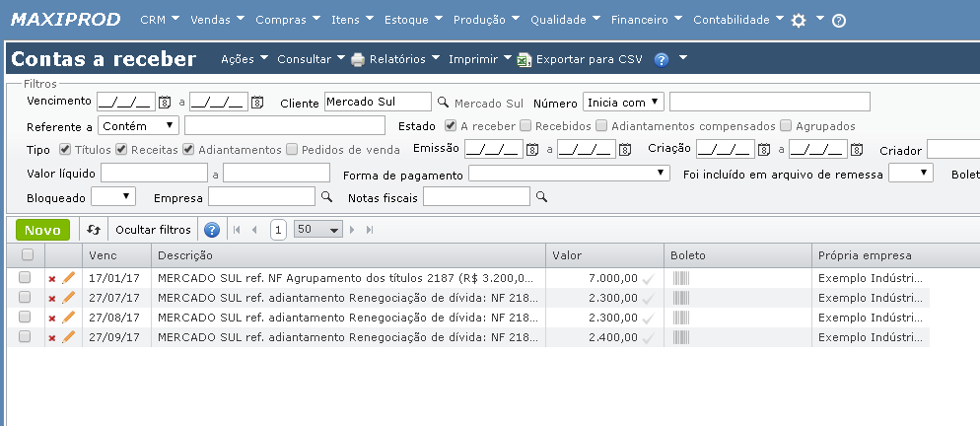Image resolution: width=980 pixels, height=426 pixels.
Task: Delete the 27/07/17 entry with red X
Action: pyautogui.click(x=52, y=299)
